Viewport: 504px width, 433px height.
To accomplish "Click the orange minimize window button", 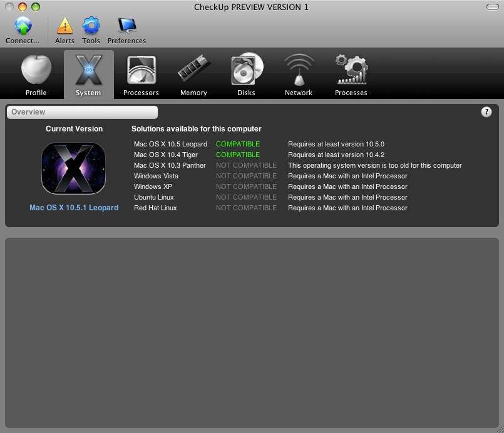I will point(23,7).
